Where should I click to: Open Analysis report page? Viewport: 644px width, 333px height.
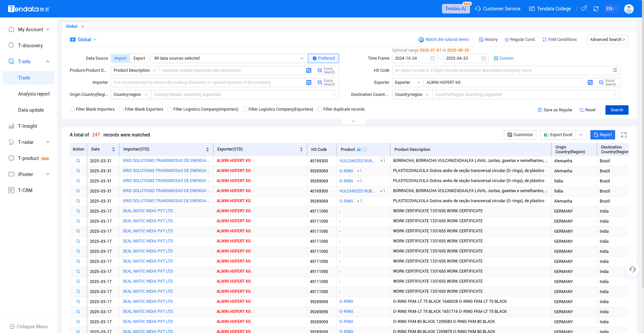coord(34,94)
